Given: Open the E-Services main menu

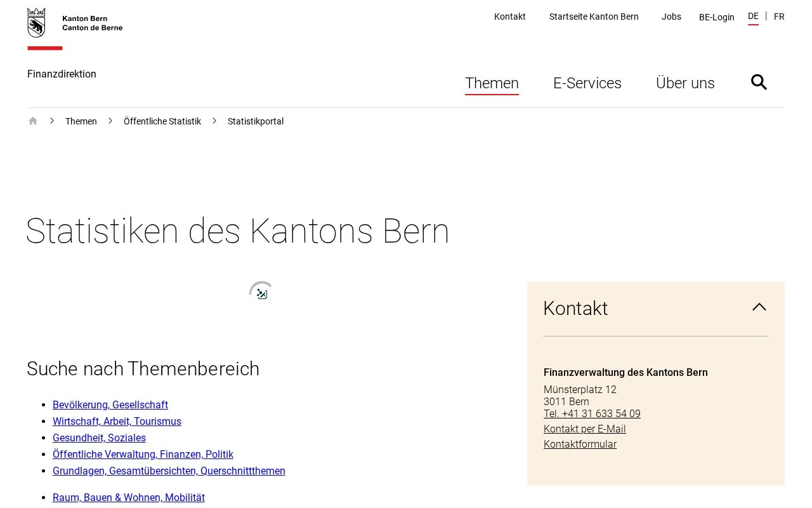Looking at the screenshot, I should pyautogui.click(x=587, y=83).
